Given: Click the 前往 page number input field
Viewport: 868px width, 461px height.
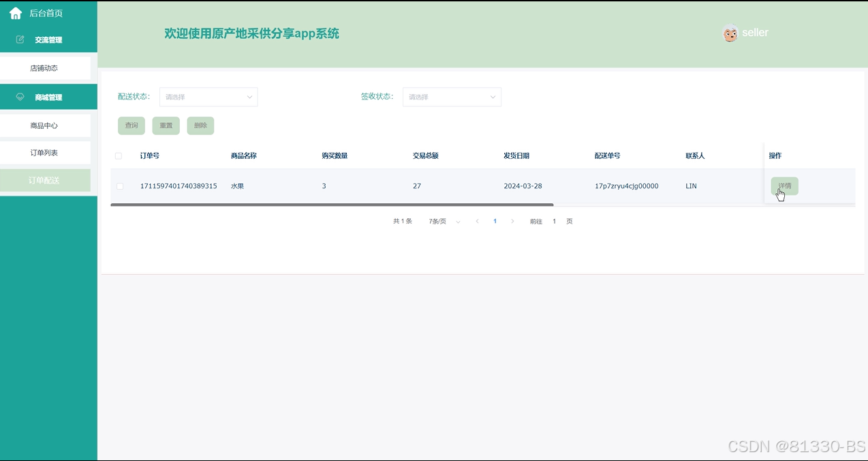Looking at the screenshot, I should pyautogui.click(x=555, y=221).
